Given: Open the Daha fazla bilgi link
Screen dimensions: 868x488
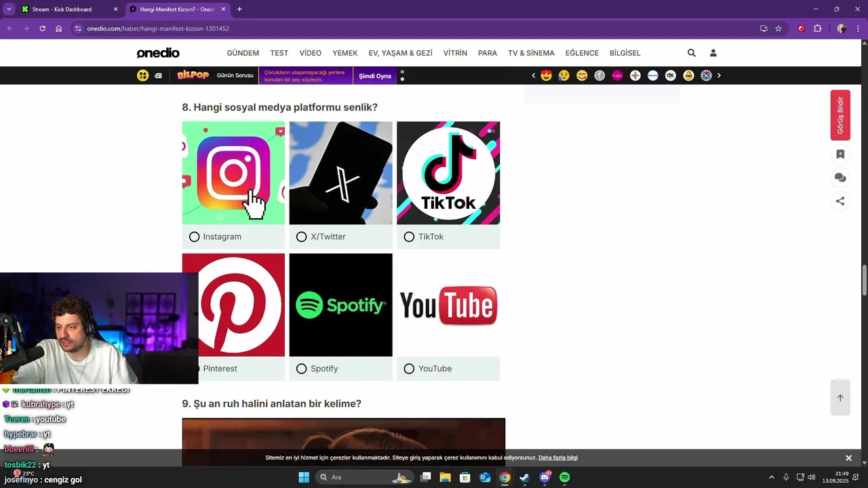Looking at the screenshot, I should [558, 458].
